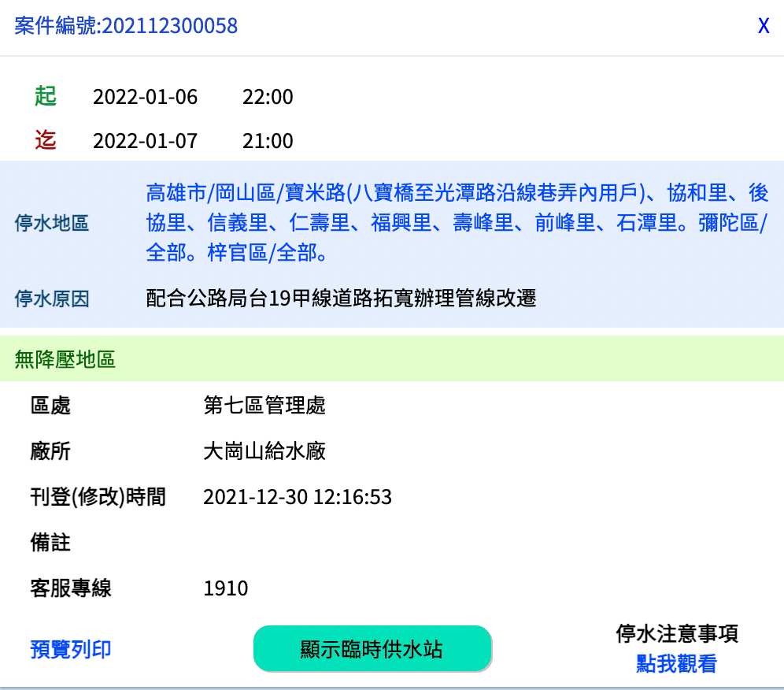
Task: Select case number 案件編號:202112300058
Action: tap(126, 25)
